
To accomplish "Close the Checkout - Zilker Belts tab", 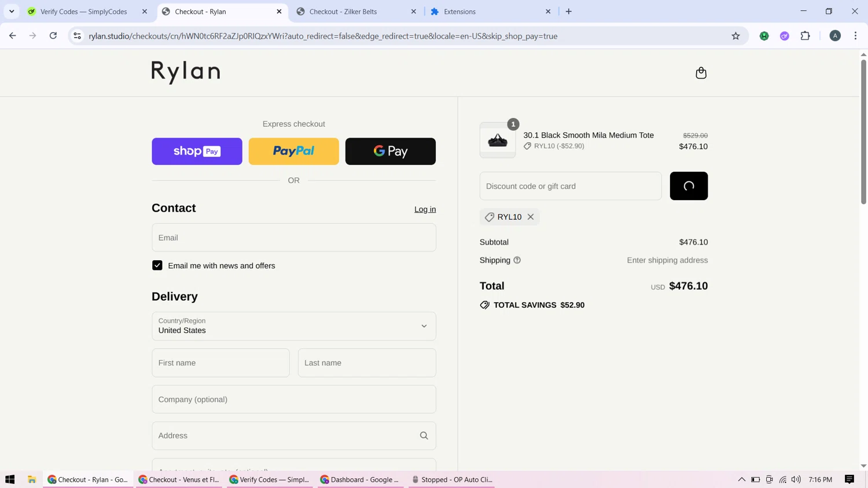I will 414,12.
